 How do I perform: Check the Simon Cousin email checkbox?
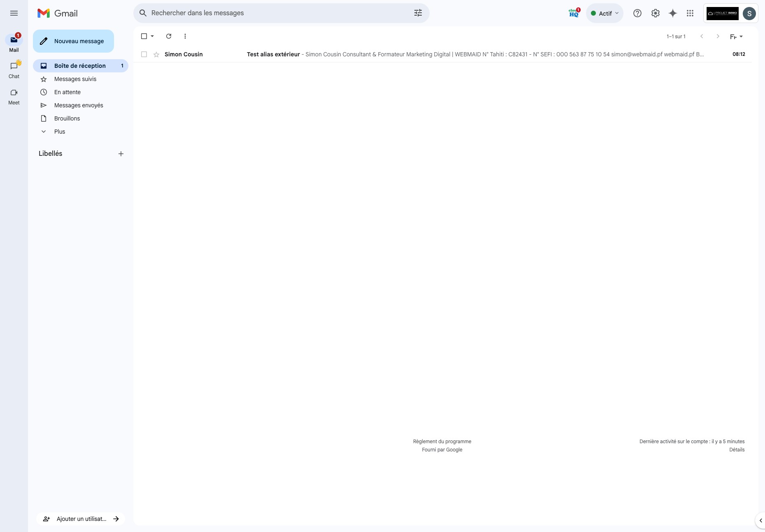144,54
